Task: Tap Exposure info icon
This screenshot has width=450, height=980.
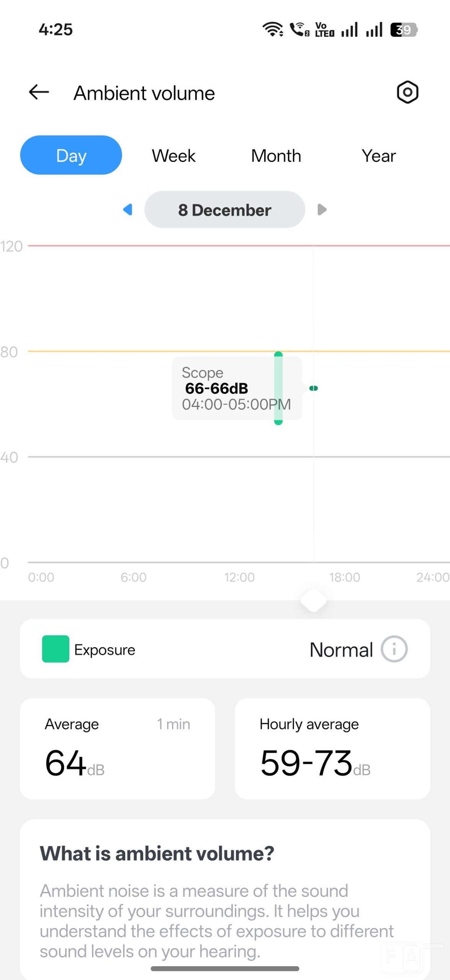Action: point(394,649)
